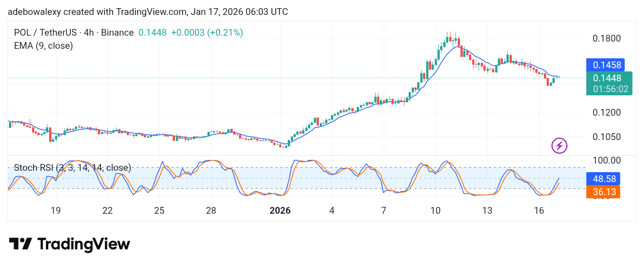Click the 19 date axis label
This screenshot has height=267, width=644.
tap(55, 211)
